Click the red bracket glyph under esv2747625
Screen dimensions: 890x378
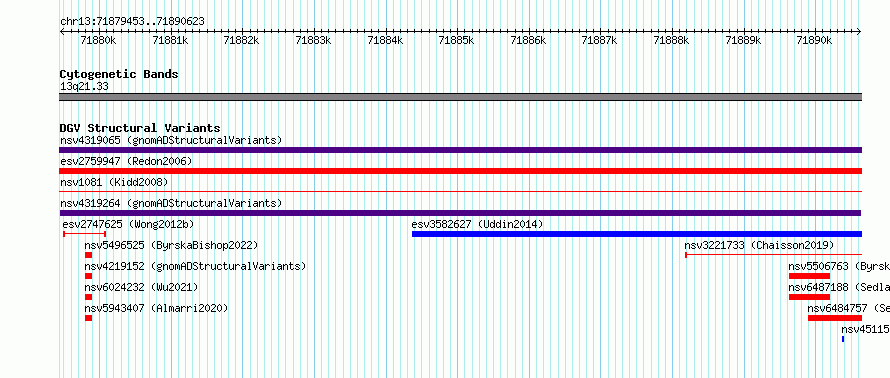coord(85,234)
